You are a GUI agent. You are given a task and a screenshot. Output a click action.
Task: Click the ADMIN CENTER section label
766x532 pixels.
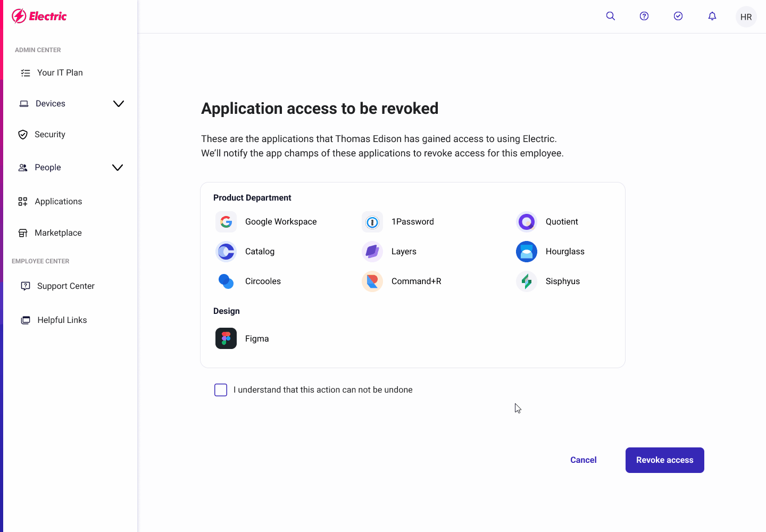tap(38, 50)
